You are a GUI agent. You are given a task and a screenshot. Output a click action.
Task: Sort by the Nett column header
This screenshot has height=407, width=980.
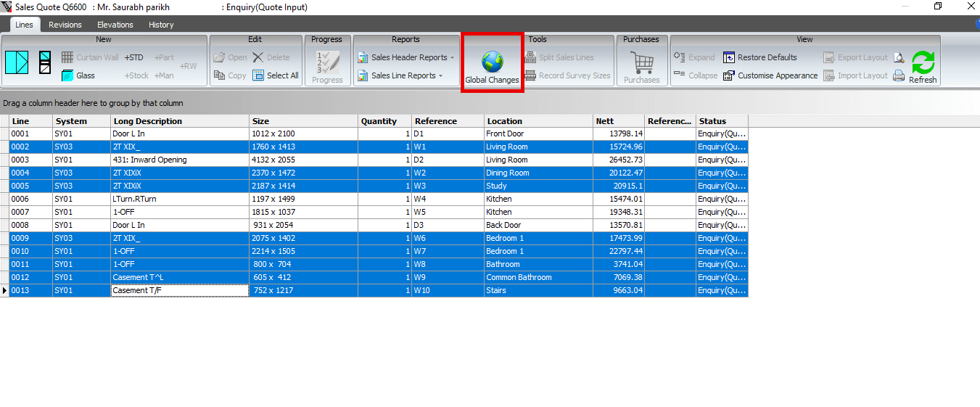(618, 121)
